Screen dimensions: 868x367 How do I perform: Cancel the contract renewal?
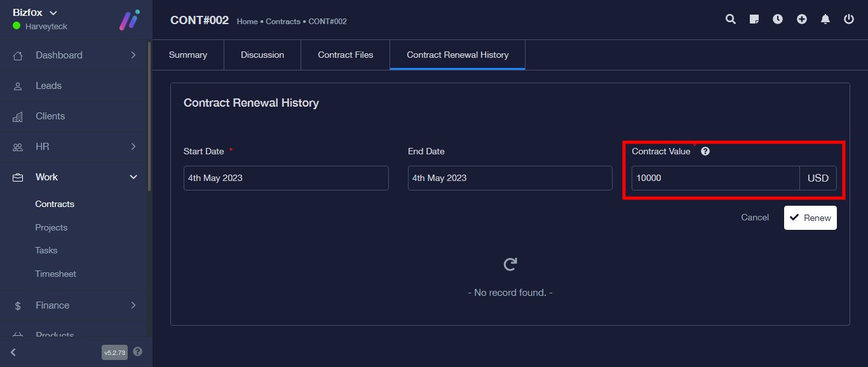pos(755,218)
